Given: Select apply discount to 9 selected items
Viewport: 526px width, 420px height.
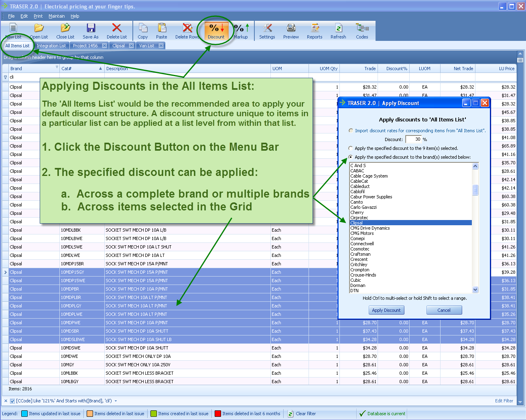Looking at the screenshot, I should click(351, 148).
